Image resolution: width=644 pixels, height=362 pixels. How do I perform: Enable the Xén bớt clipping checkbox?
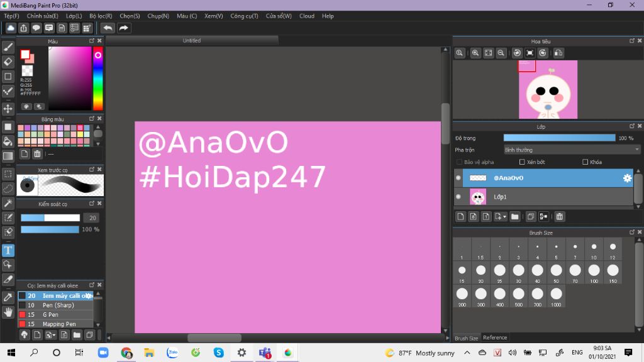coord(522,162)
